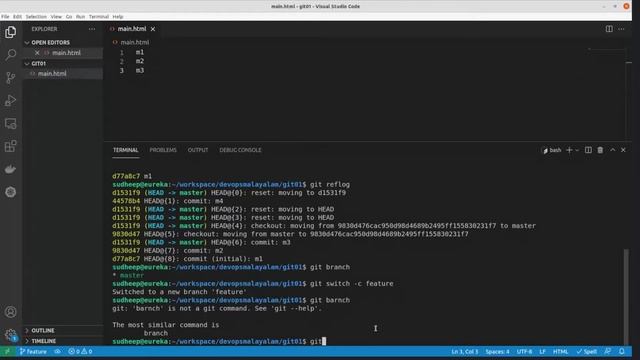Close main.html editor tab
This screenshot has height=360, width=640.
153,29
